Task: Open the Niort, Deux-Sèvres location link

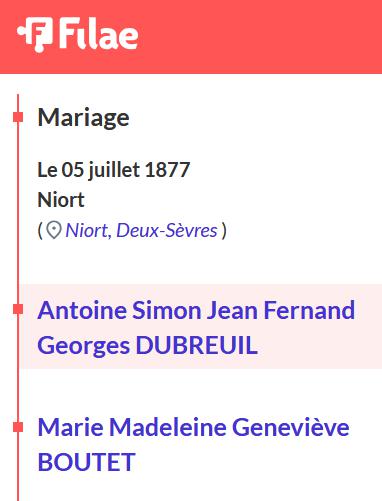Action: coord(141,230)
